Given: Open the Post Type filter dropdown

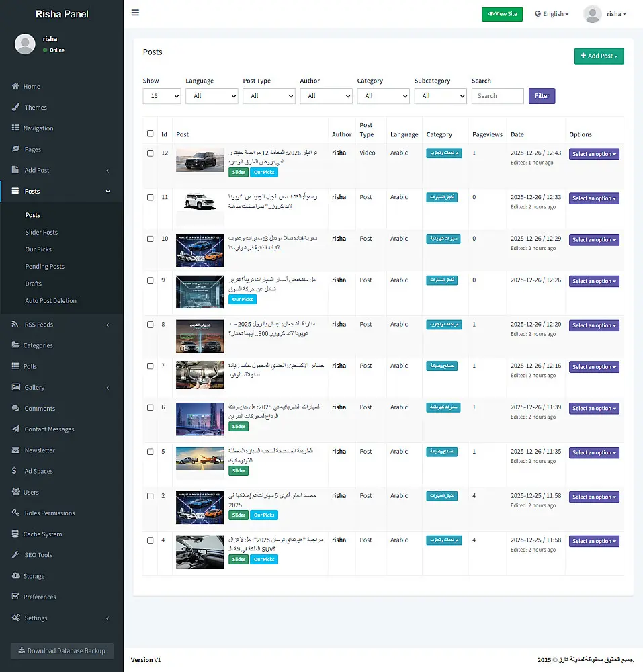Looking at the screenshot, I should (269, 96).
